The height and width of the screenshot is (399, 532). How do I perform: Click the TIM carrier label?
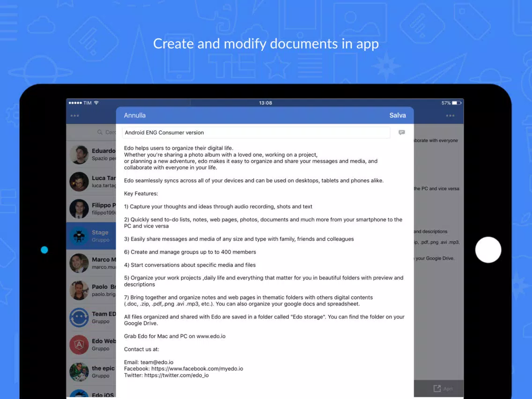click(88, 103)
